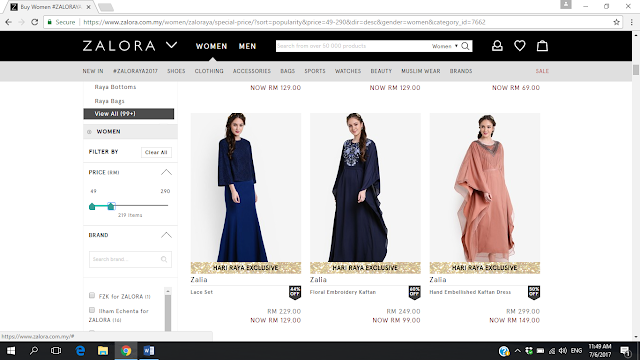This screenshot has height=360, width=640.
Task: Click the help question mark tray icon
Action: [504, 351]
